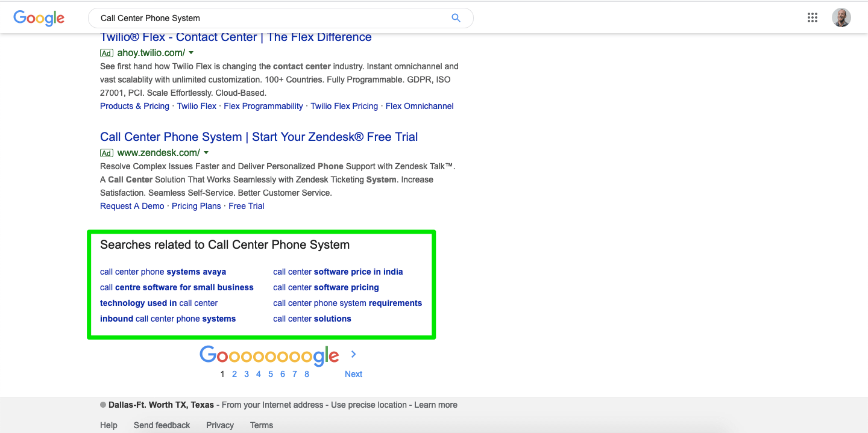Click the Request A Demo sitelink
The image size is (868, 433).
coord(132,206)
